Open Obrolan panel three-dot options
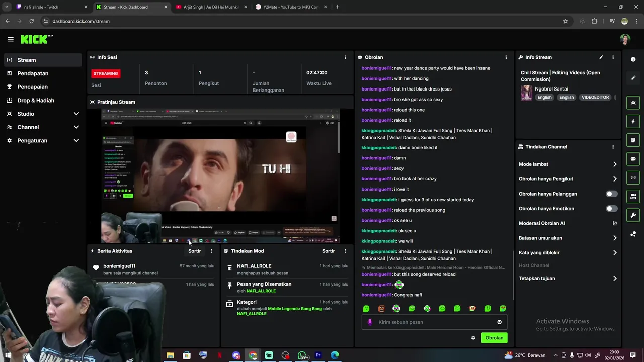Screen dimensions: 644x362 tap(506, 57)
